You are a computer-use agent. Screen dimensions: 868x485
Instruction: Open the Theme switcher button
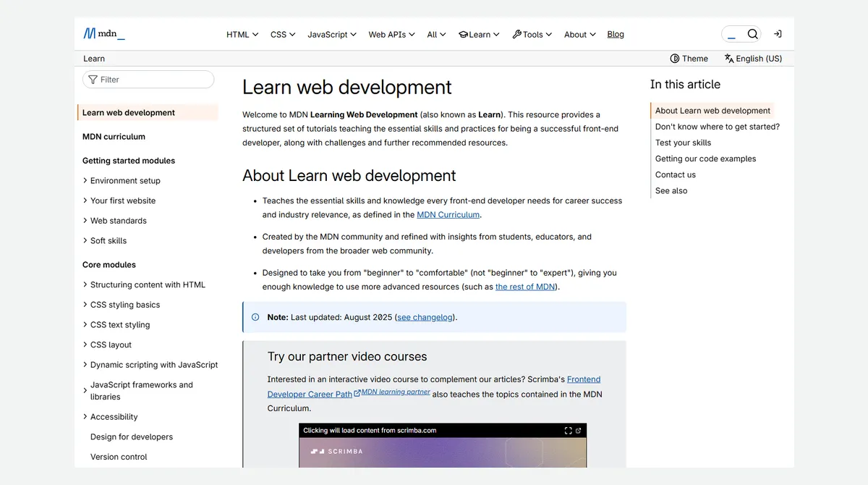[689, 59]
